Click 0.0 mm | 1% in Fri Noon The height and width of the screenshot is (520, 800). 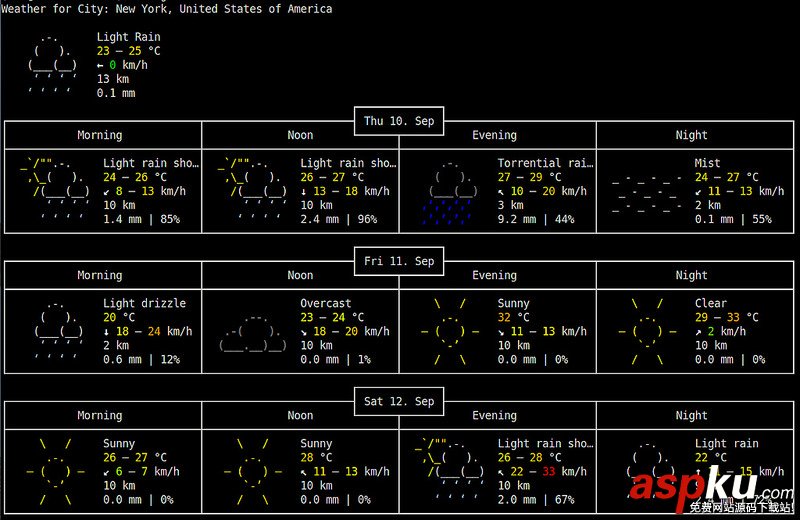335,360
